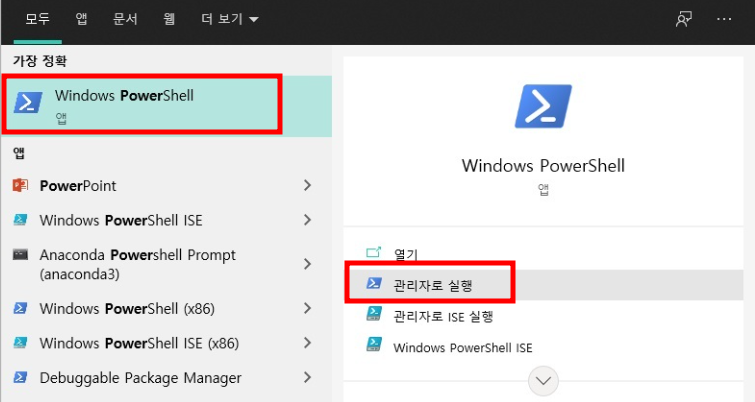The image size is (755, 402).
Task: Open the three-dot options menu
Action: 724,19
